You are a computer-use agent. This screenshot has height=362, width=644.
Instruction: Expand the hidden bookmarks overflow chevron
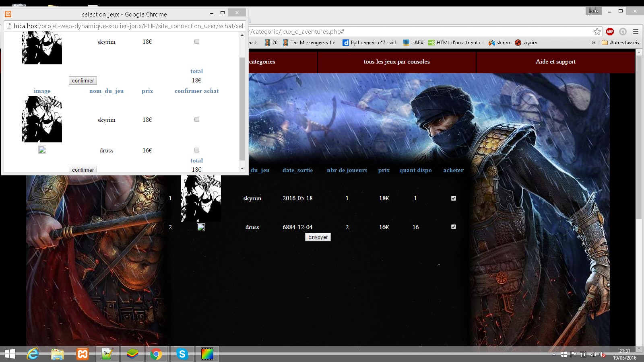tap(593, 43)
